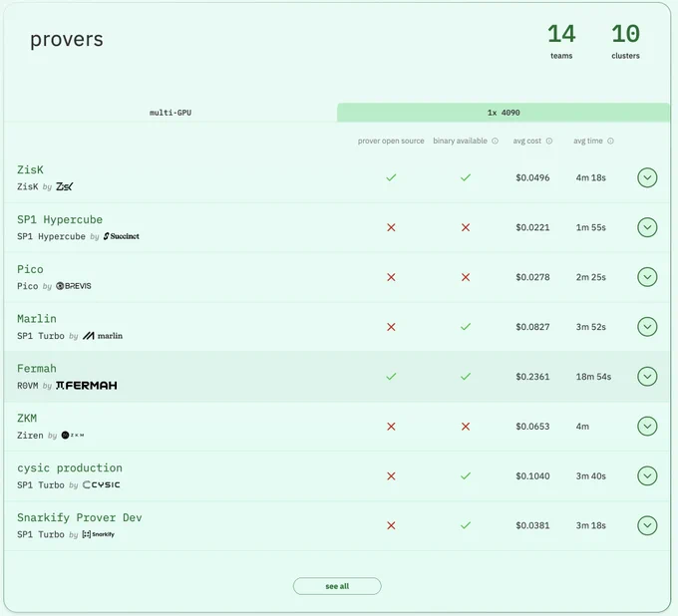Expand the ZKM row details chevron
The height and width of the screenshot is (616, 678).
point(647,427)
